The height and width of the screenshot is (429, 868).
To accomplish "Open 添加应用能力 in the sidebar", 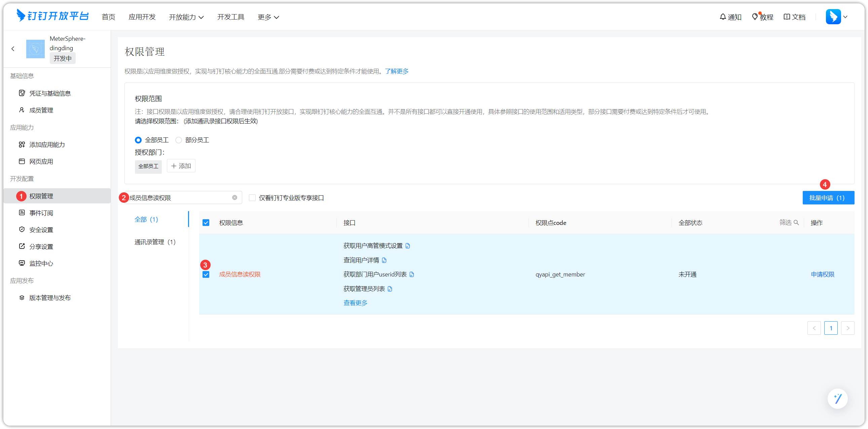I will (x=47, y=144).
